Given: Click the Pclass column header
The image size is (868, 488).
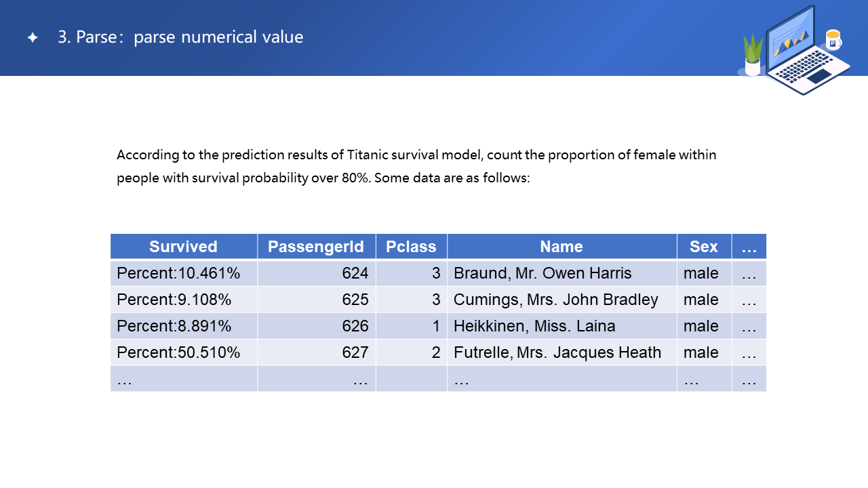Looking at the screenshot, I should 411,247.
